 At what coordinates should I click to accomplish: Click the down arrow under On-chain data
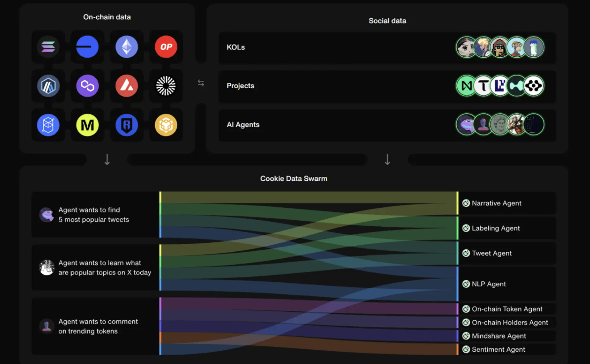pyautogui.click(x=107, y=160)
